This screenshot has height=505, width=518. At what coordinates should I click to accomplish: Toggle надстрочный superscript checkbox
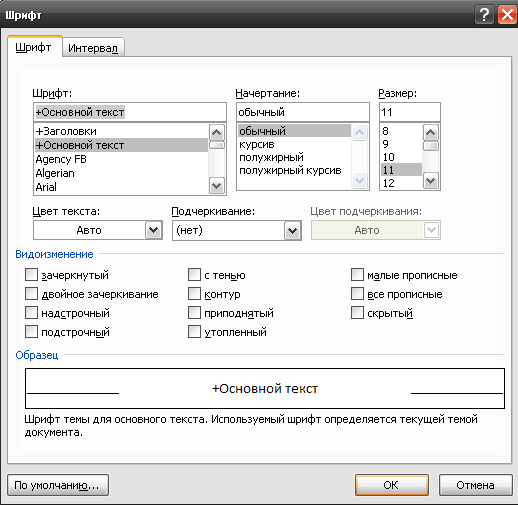(x=31, y=313)
